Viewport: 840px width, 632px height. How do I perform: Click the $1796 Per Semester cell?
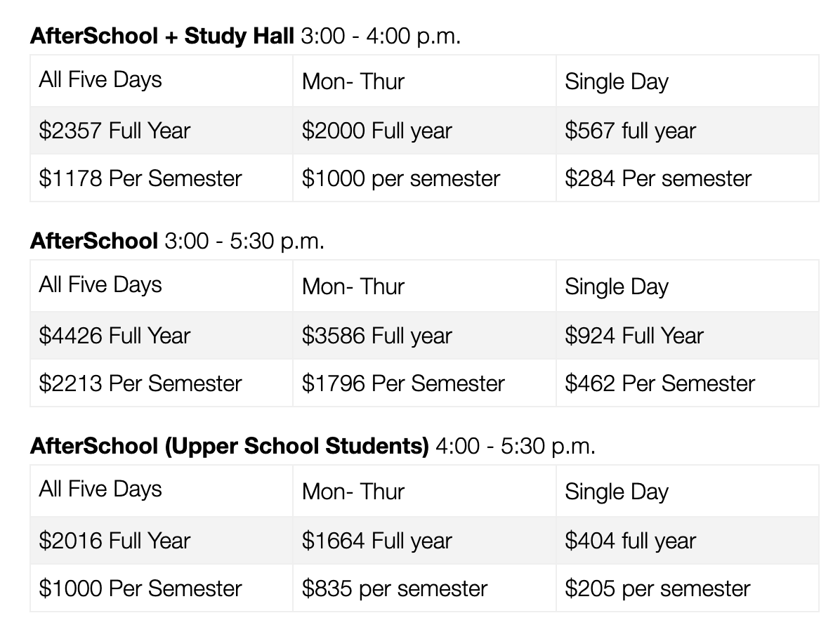[x=424, y=383]
